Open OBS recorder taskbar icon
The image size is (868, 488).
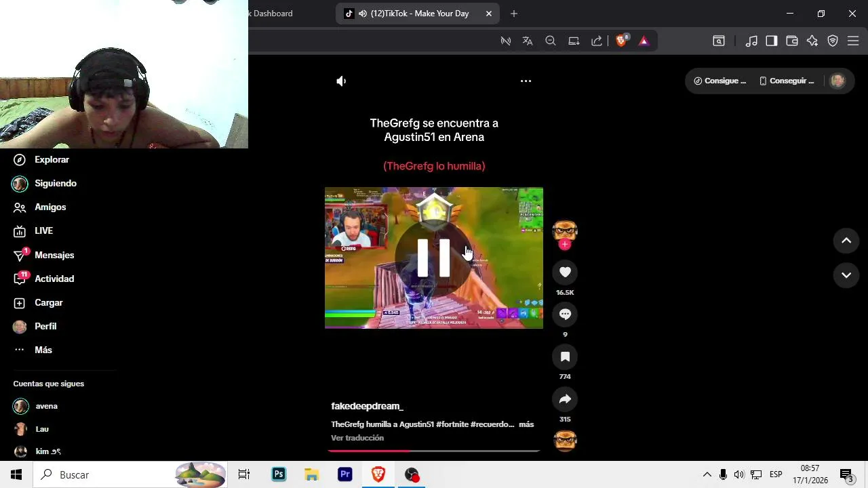tap(412, 474)
